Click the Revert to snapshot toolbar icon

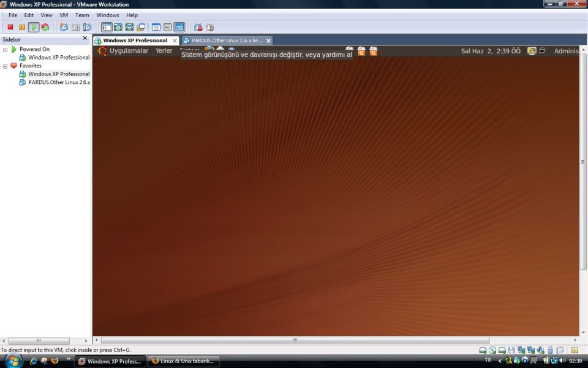click(x=75, y=27)
